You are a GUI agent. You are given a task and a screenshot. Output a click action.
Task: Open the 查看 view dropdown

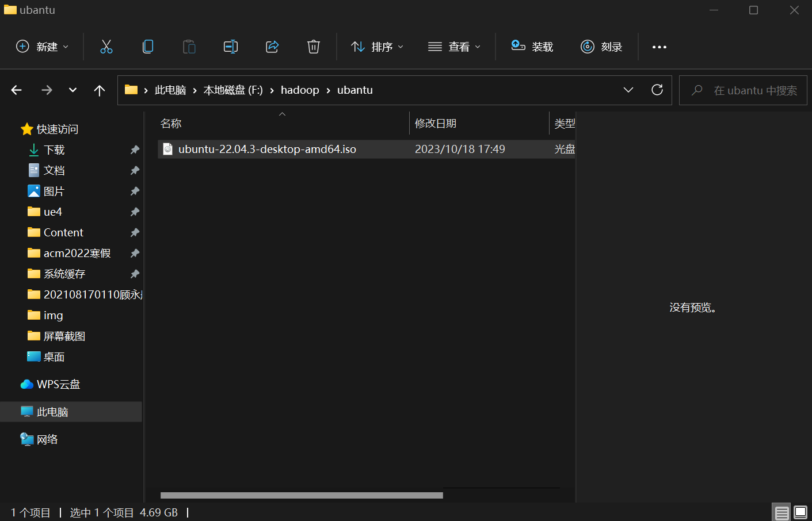coord(454,47)
